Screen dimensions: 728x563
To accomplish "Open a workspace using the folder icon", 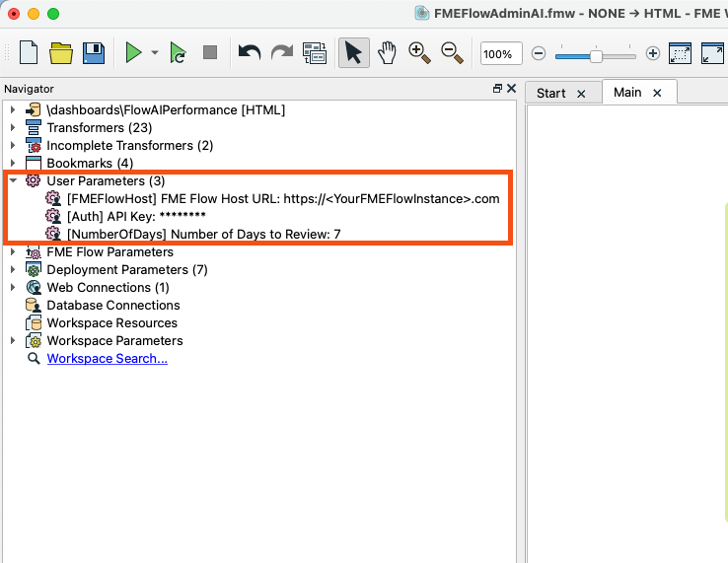I will pyautogui.click(x=61, y=52).
